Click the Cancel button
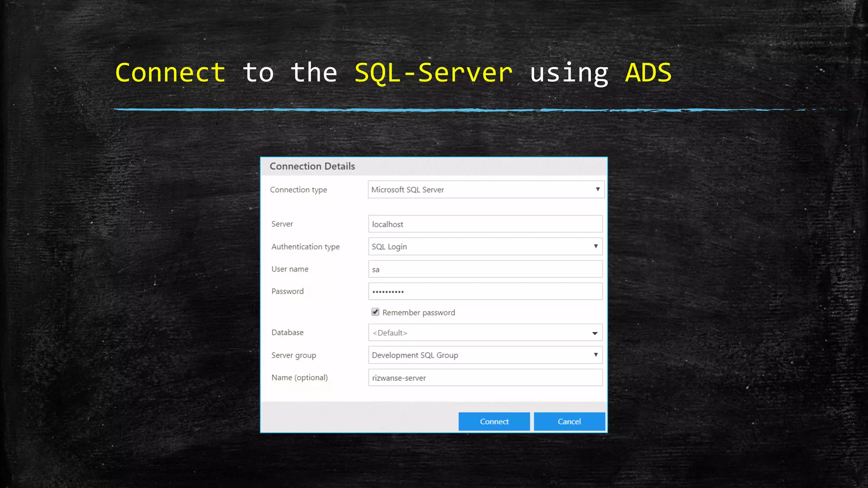 coord(569,421)
